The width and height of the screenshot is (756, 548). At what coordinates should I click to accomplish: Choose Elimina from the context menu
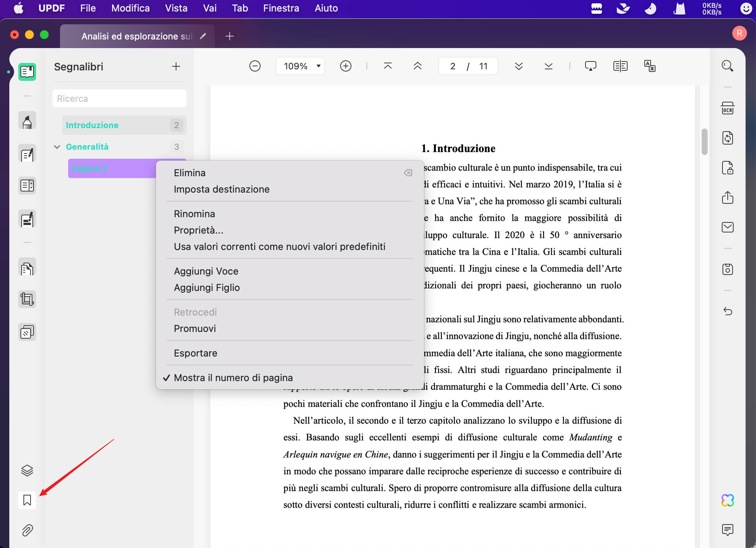pos(189,173)
